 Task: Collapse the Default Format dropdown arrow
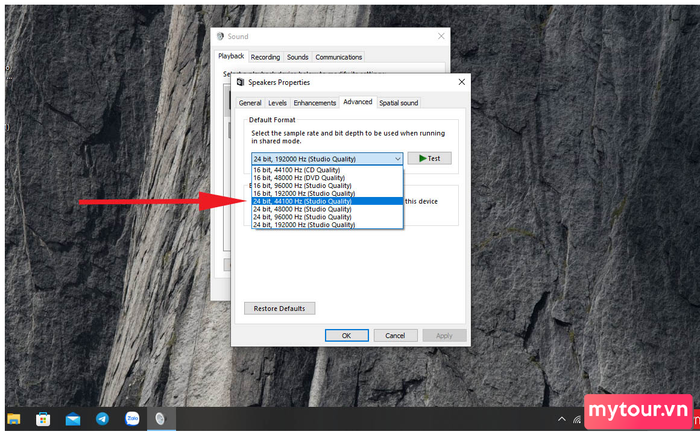397,159
